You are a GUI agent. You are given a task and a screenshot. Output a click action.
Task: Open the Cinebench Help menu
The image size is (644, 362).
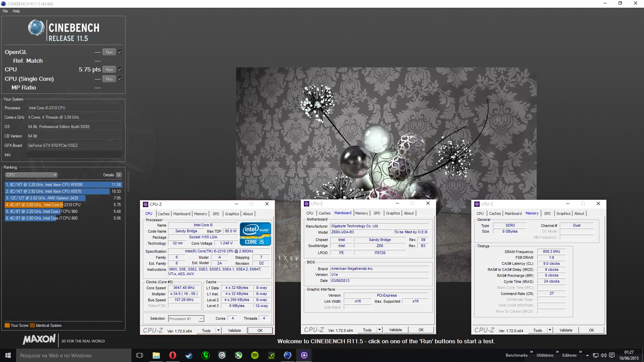(16, 11)
